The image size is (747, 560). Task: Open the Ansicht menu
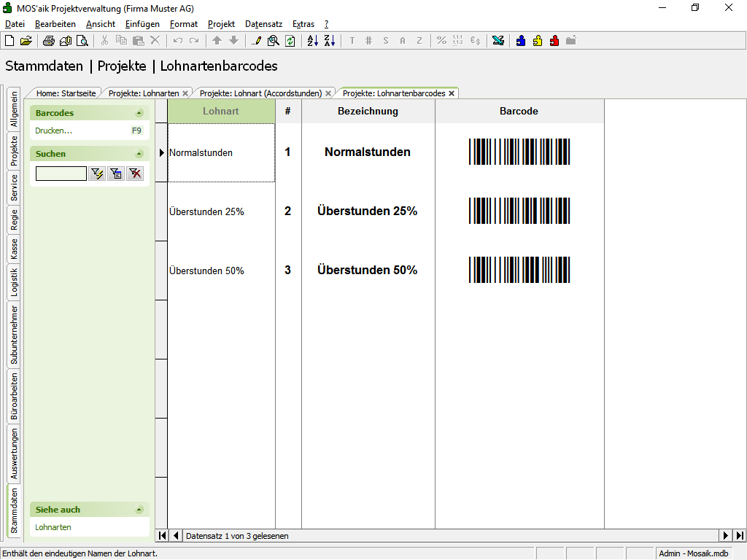101,24
